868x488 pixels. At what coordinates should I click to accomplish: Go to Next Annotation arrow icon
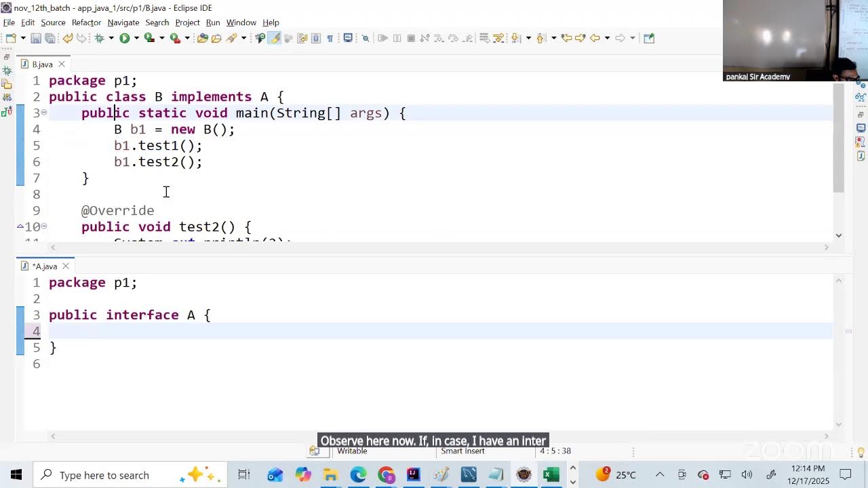click(516, 38)
